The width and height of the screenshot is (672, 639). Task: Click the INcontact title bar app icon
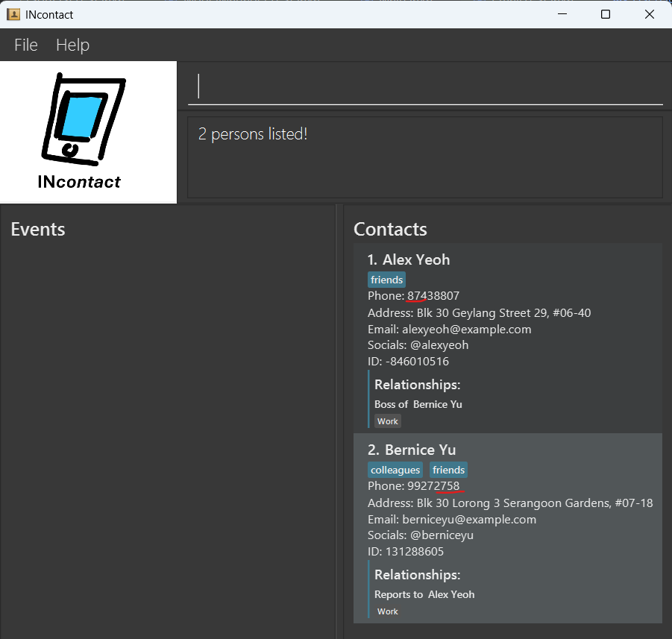pyautogui.click(x=13, y=14)
